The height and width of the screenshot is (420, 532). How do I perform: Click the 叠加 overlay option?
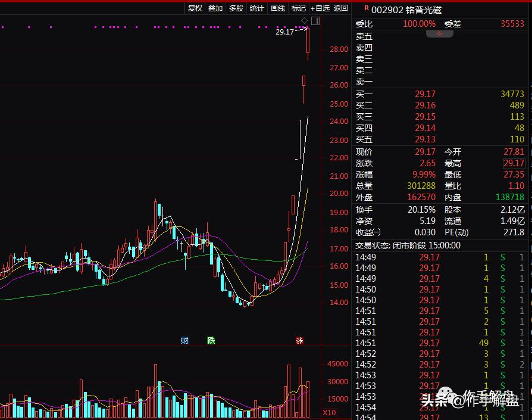pos(215,9)
